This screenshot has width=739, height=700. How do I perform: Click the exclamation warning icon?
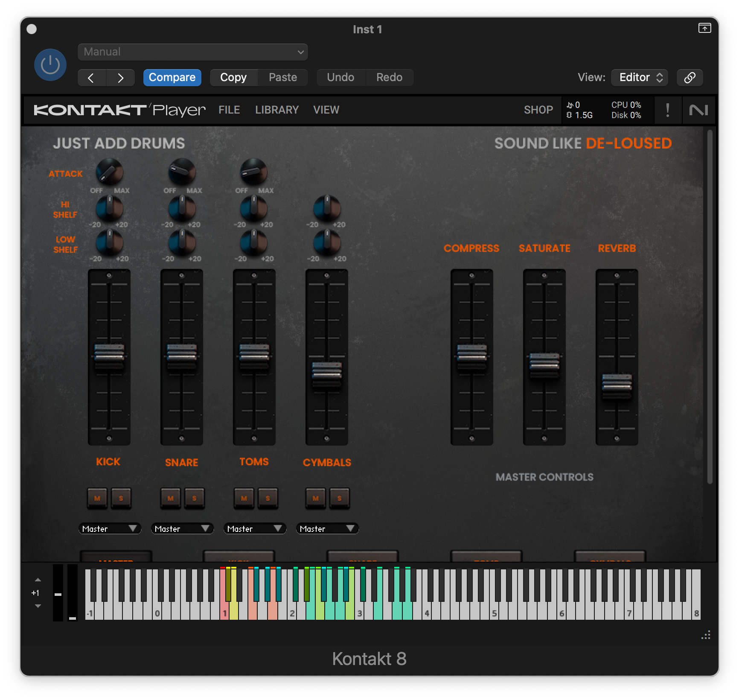667,110
